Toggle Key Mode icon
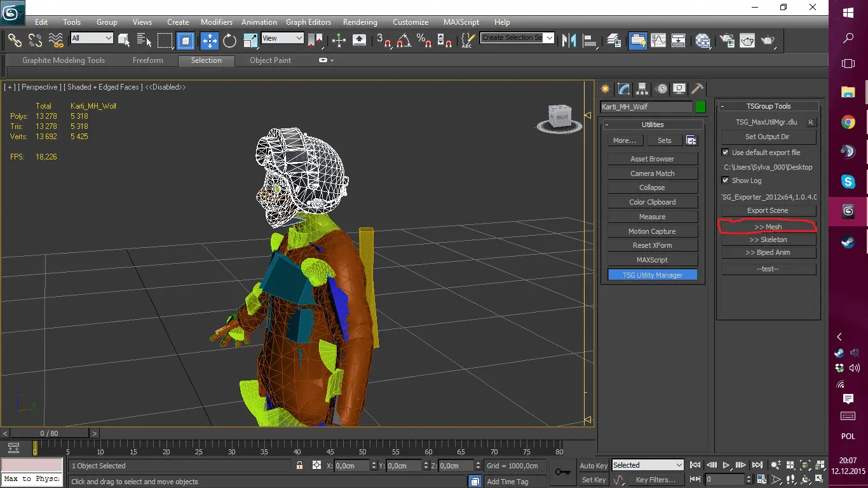Image resolution: width=868 pixels, height=488 pixels. pos(695,479)
